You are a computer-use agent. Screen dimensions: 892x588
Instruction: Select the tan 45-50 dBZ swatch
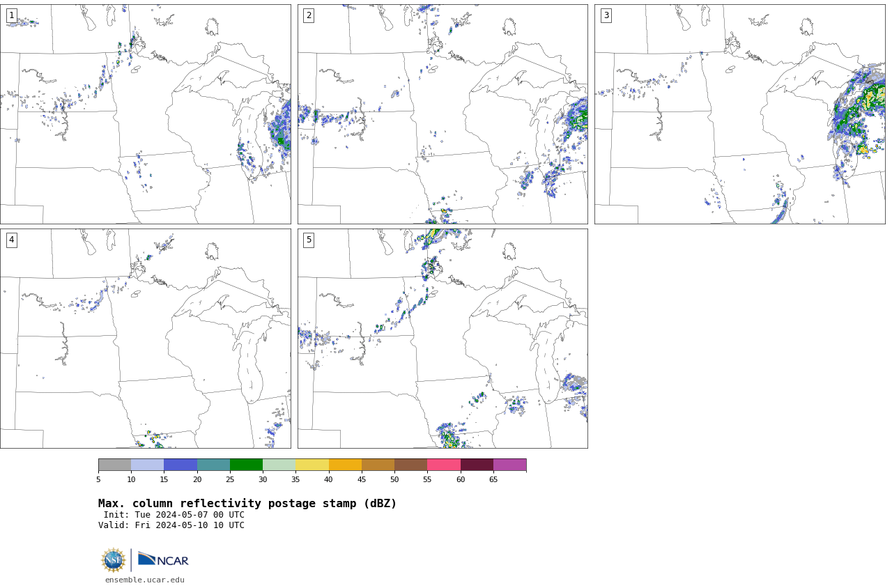pyautogui.click(x=378, y=465)
